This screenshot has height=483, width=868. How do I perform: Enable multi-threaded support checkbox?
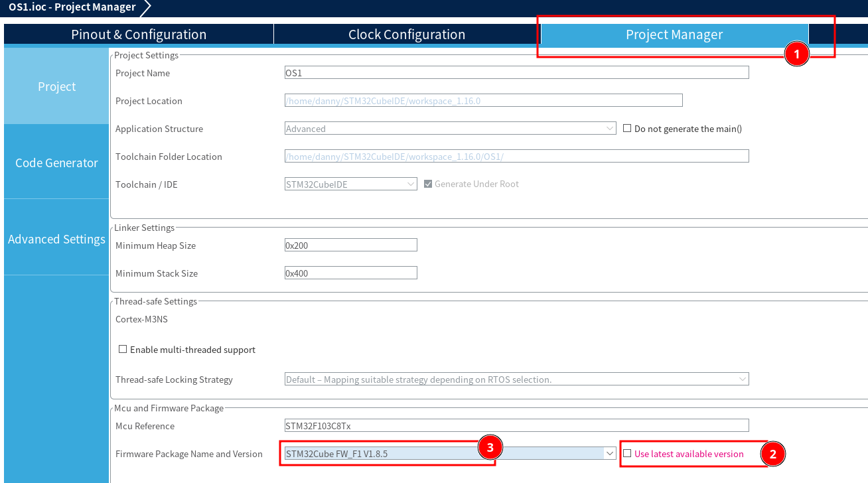(x=123, y=349)
